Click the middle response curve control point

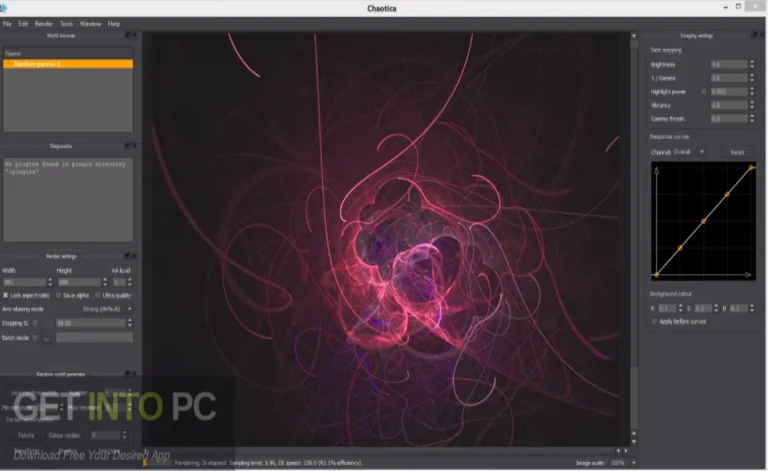pos(704,221)
